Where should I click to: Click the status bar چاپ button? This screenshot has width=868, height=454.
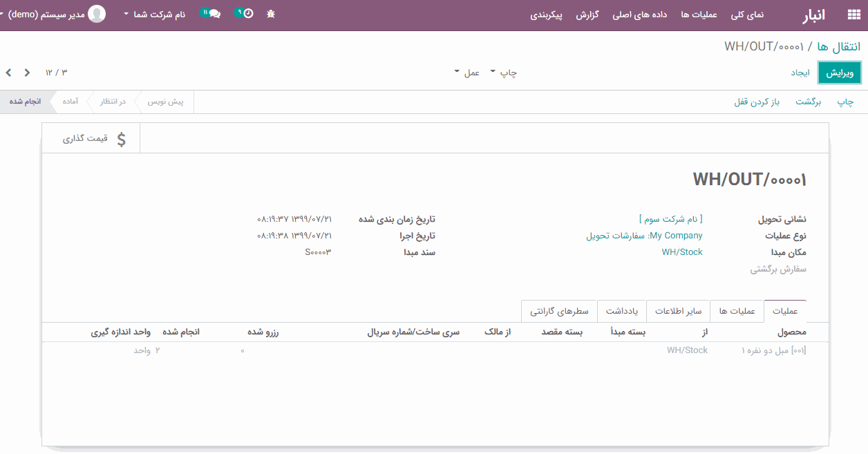(846, 102)
